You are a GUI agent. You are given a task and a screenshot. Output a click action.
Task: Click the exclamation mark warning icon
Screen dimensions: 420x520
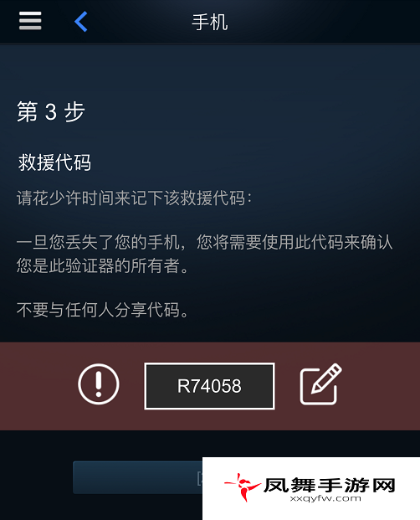point(99,384)
